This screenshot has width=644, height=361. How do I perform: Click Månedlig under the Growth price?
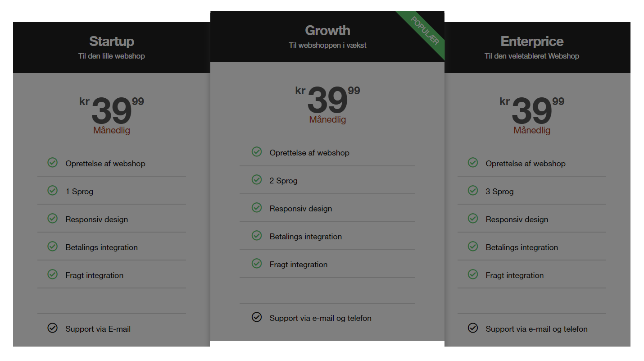(x=327, y=120)
